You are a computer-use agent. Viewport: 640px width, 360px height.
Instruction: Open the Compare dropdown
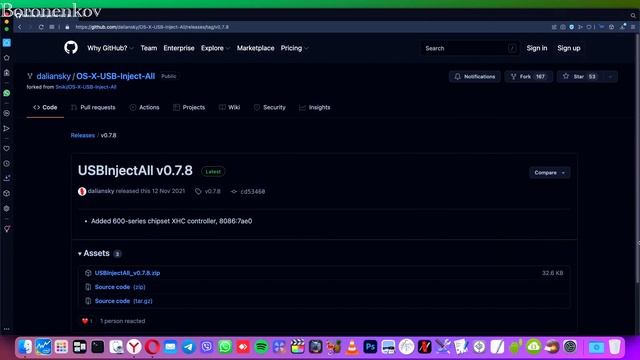[549, 173]
